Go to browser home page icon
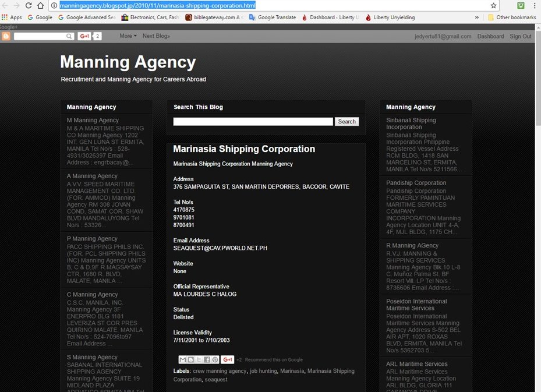 click(x=41, y=5)
